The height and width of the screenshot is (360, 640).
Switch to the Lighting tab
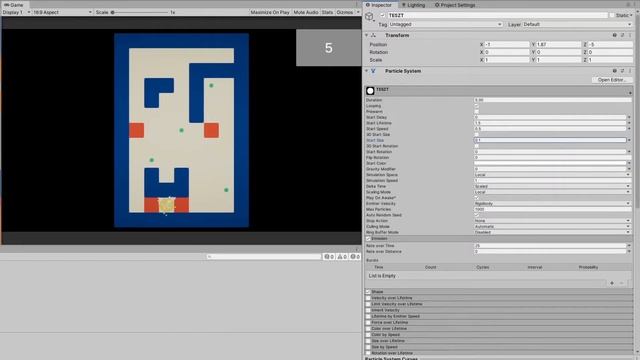point(413,5)
